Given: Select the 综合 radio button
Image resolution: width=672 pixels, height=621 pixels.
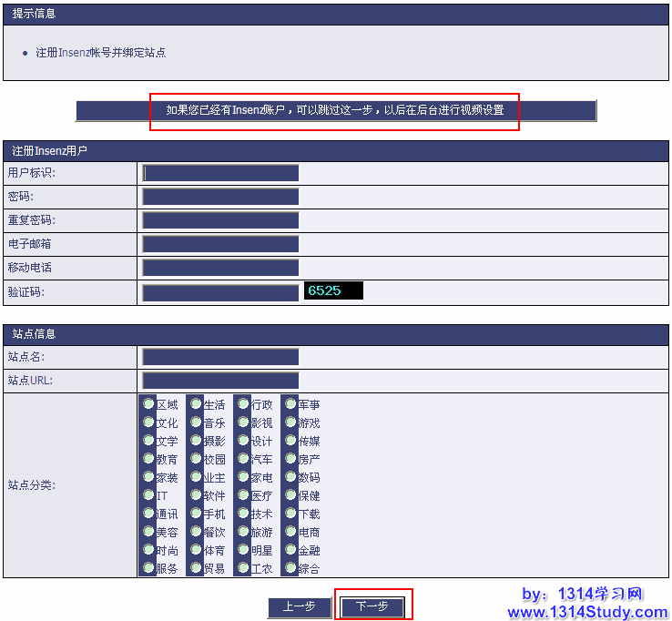Looking at the screenshot, I should tap(290, 567).
